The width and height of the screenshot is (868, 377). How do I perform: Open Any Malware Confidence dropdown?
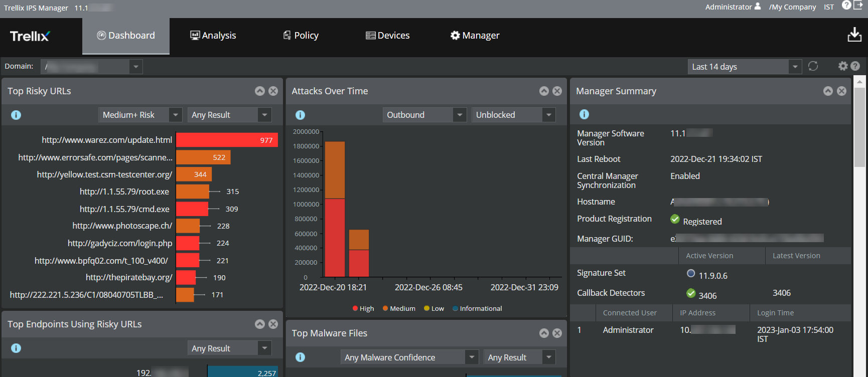tap(409, 357)
